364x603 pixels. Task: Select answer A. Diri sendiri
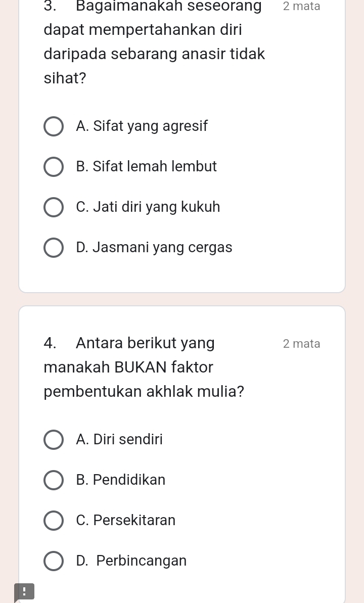(119, 439)
